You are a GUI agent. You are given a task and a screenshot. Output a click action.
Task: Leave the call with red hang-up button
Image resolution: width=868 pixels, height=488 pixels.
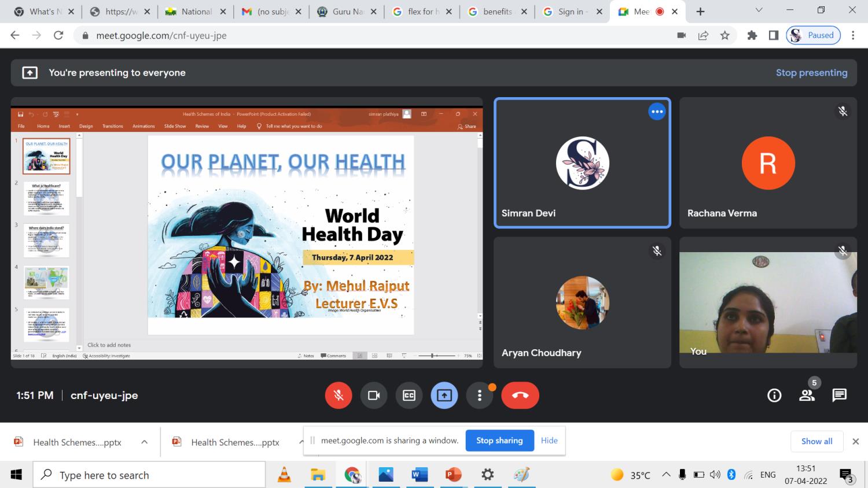click(520, 395)
